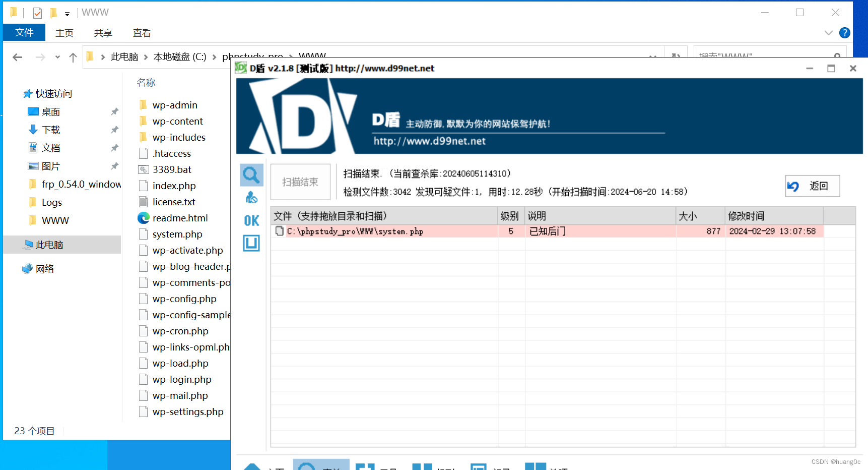
Task: Select Logs folder in navigation pane
Action: [x=51, y=203]
